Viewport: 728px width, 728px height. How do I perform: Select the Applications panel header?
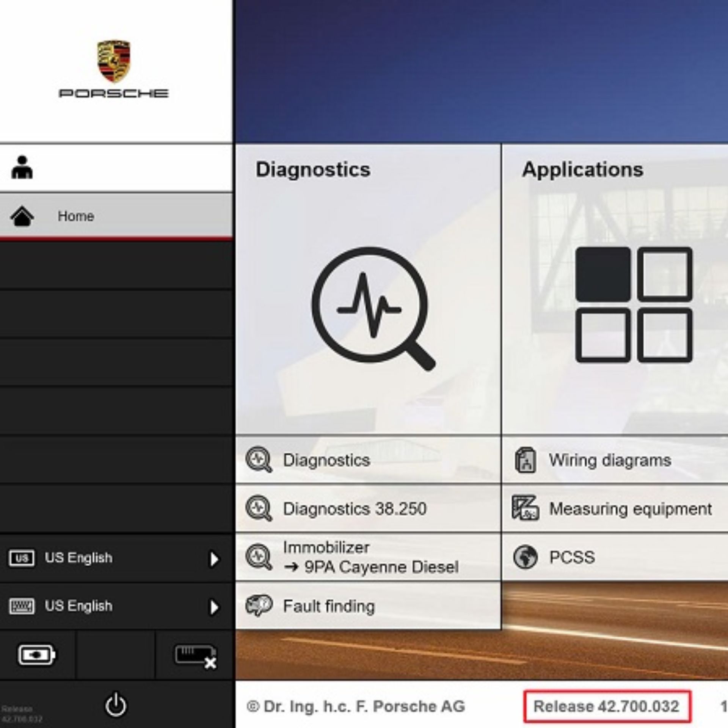(582, 170)
